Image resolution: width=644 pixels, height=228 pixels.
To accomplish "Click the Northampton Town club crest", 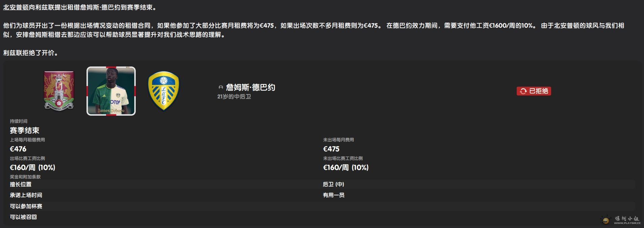I will tap(59, 91).
